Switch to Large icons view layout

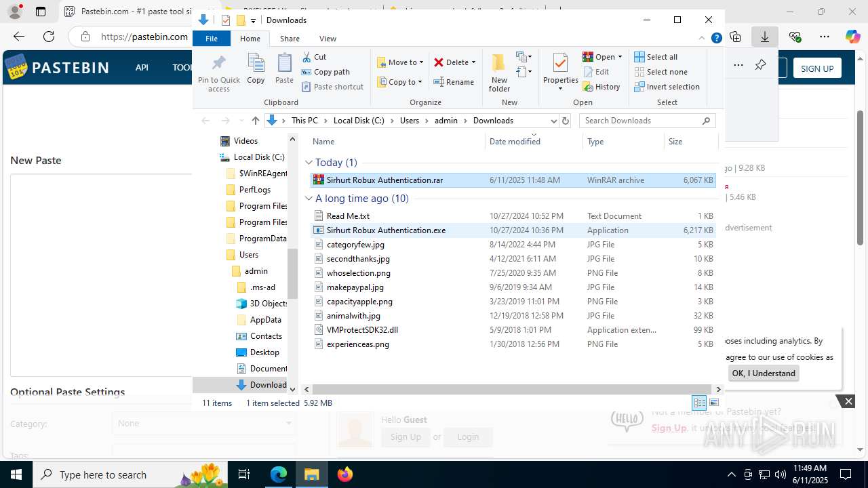coord(713,403)
